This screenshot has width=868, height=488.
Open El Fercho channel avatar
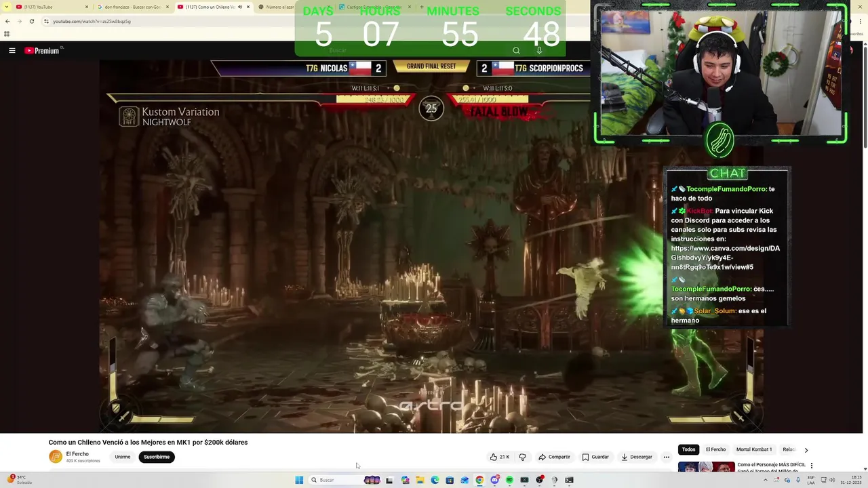(56, 457)
